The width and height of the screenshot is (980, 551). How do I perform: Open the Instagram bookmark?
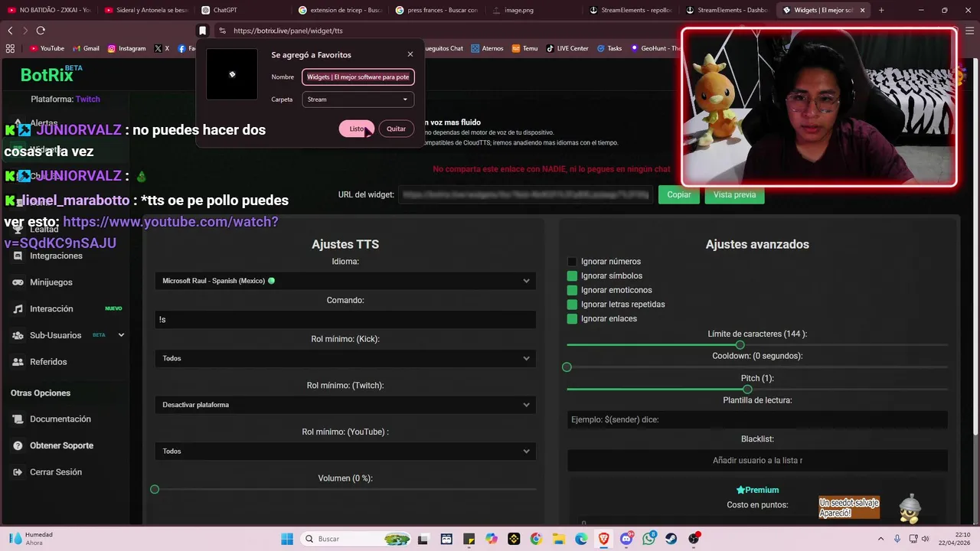(x=126, y=48)
